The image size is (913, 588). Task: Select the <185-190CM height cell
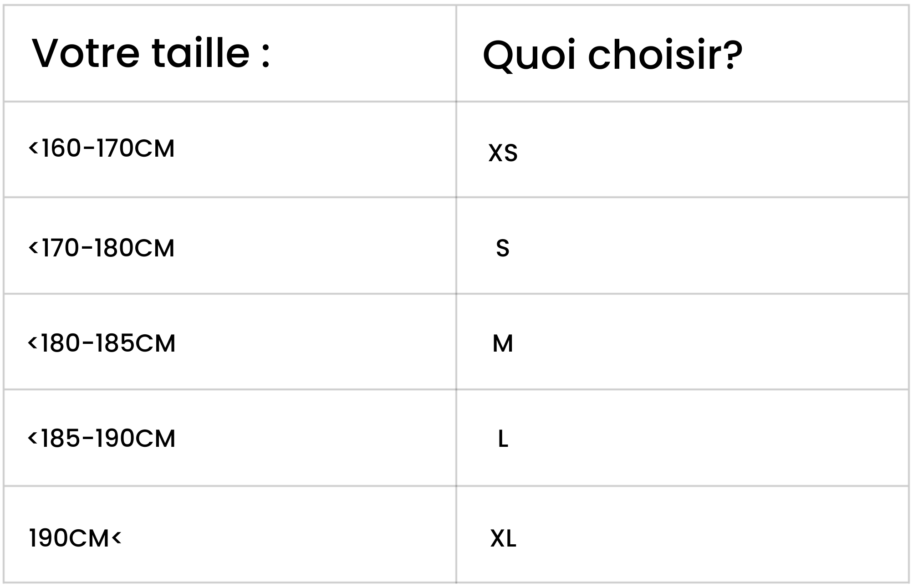[x=102, y=438]
